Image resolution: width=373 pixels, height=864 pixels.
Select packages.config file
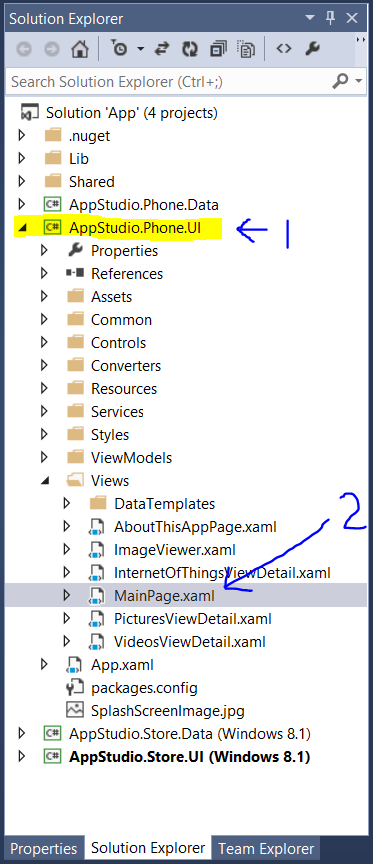coord(144,688)
